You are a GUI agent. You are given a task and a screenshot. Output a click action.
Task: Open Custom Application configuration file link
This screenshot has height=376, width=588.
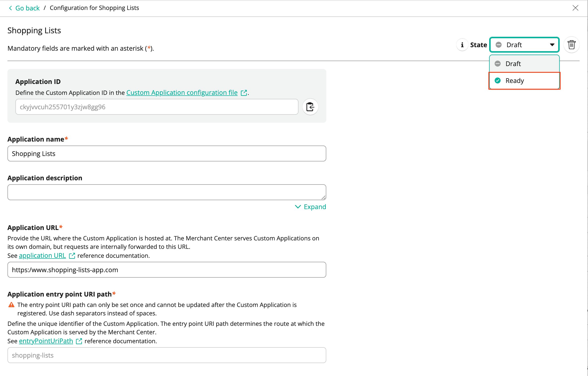tap(182, 93)
